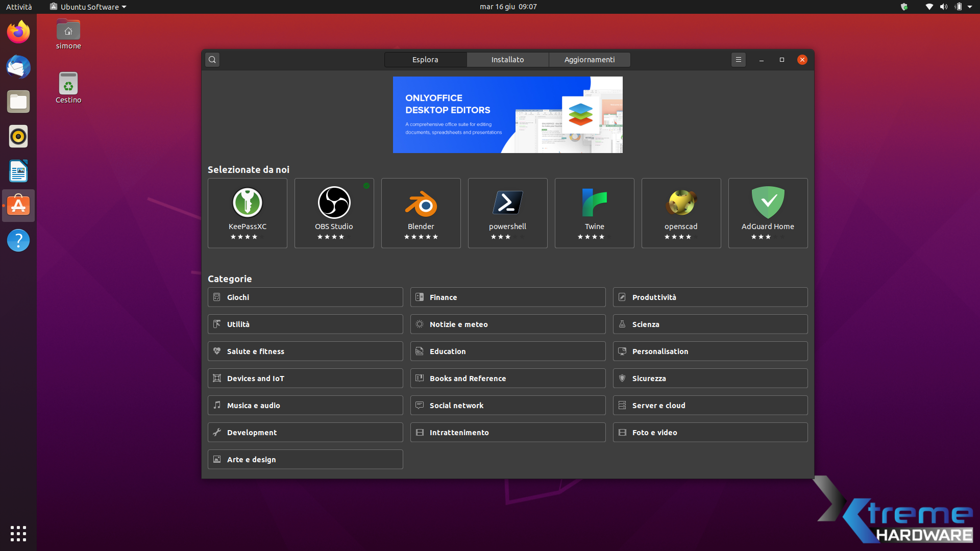
Task: Open the hamburger menu button
Action: coord(738,60)
